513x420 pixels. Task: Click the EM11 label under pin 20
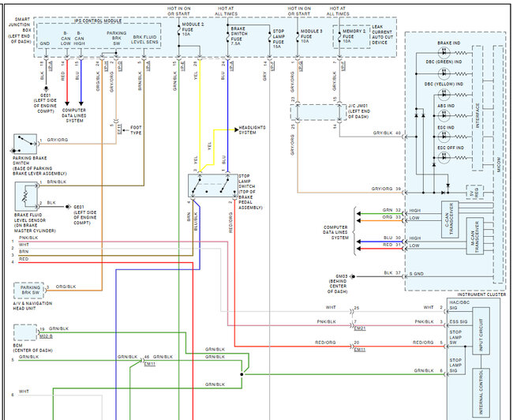[360, 349]
